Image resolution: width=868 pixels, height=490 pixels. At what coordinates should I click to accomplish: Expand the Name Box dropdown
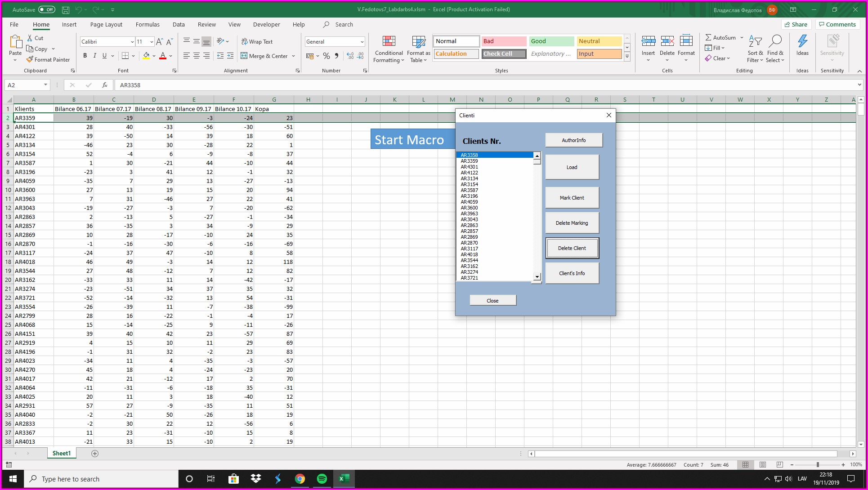(x=45, y=85)
